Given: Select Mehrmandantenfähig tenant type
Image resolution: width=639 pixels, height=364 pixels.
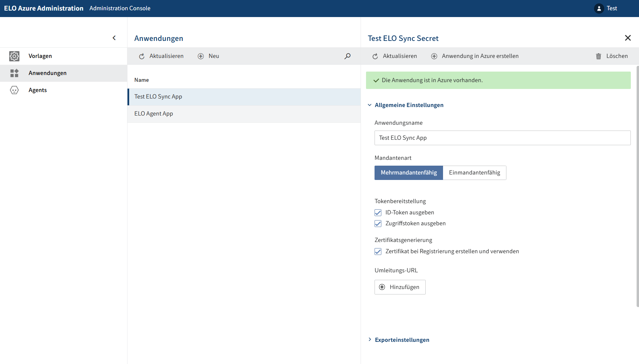Looking at the screenshot, I should (x=409, y=173).
